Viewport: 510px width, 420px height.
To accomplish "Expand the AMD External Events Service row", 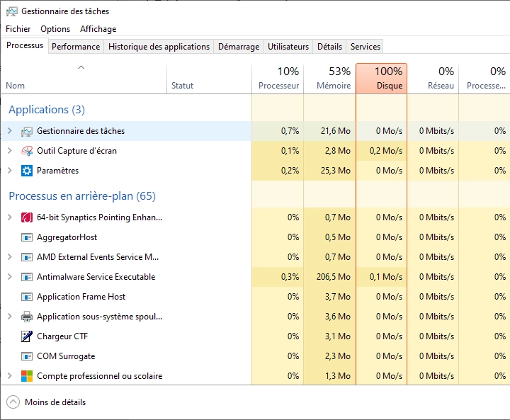I will point(10,257).
